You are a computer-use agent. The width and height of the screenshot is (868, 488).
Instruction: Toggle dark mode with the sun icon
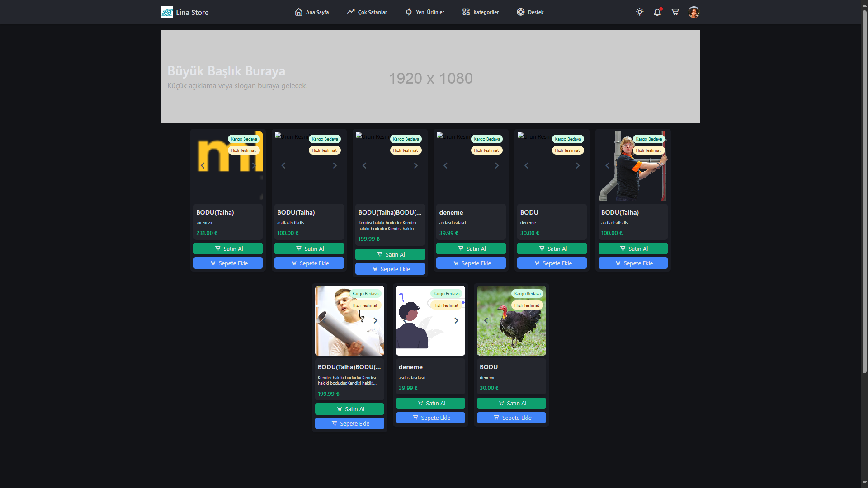pyautogui.click(x=639, y=12)
